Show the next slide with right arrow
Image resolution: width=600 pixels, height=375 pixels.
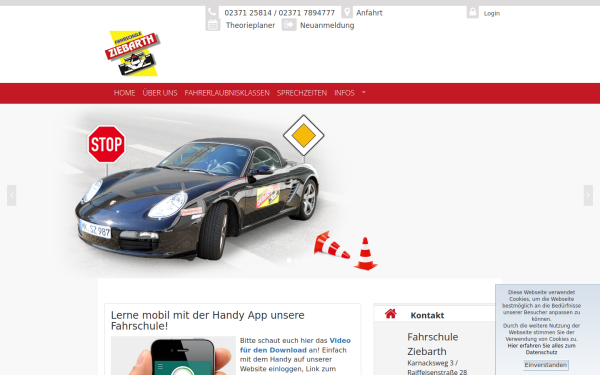pyautogui.click(x=588, y=195)
